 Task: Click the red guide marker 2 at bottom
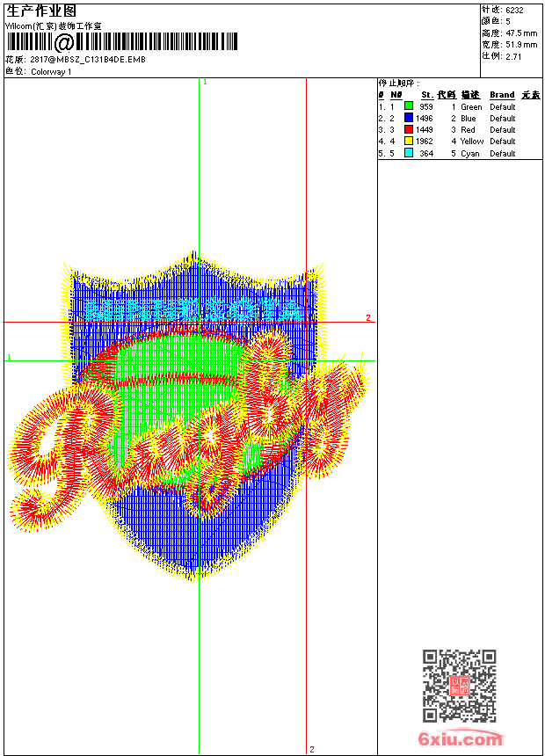312,749
